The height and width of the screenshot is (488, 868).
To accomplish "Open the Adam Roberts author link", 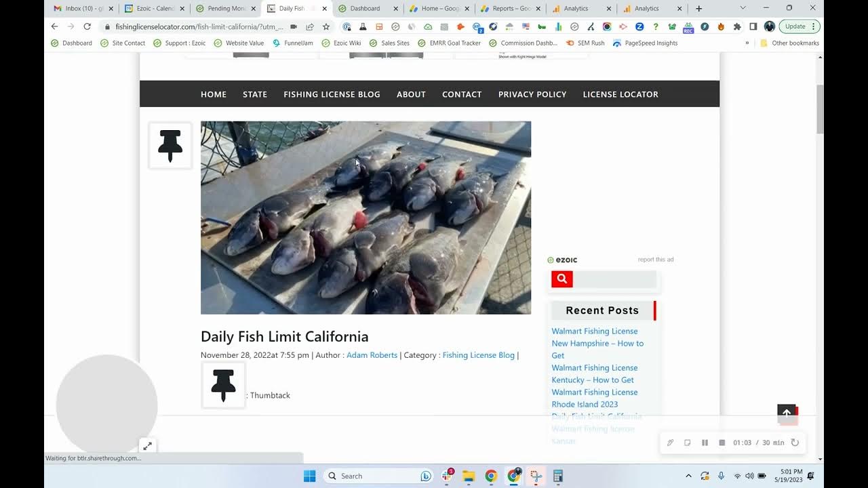I will [x=372, y=355].
